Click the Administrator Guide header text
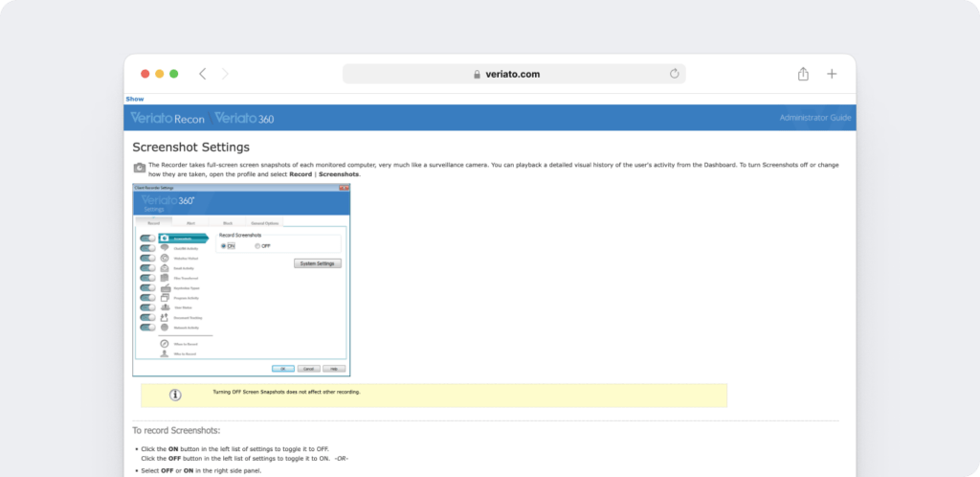 pyautogui.click(x=815, y=118)
